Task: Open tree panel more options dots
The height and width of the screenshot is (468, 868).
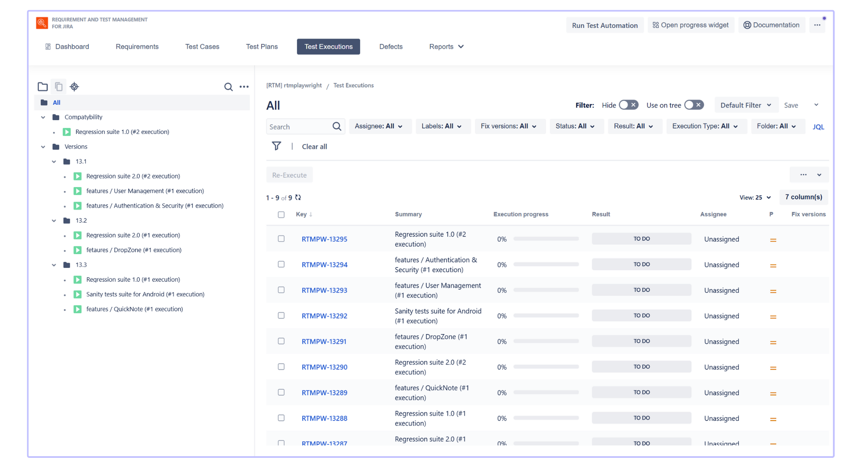Action: tap(244, 86)
